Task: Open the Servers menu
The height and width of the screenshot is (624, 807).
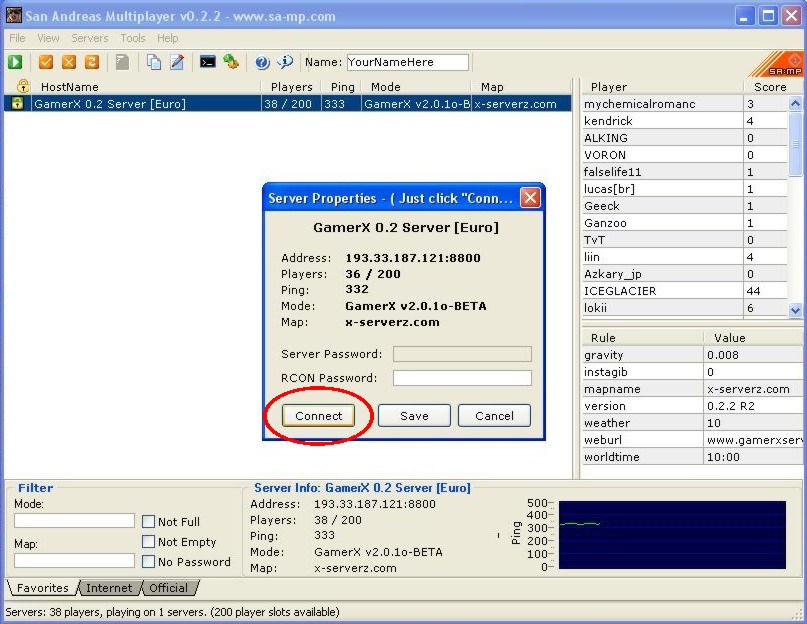Action: pyautogui.click(x=90, y=38)
